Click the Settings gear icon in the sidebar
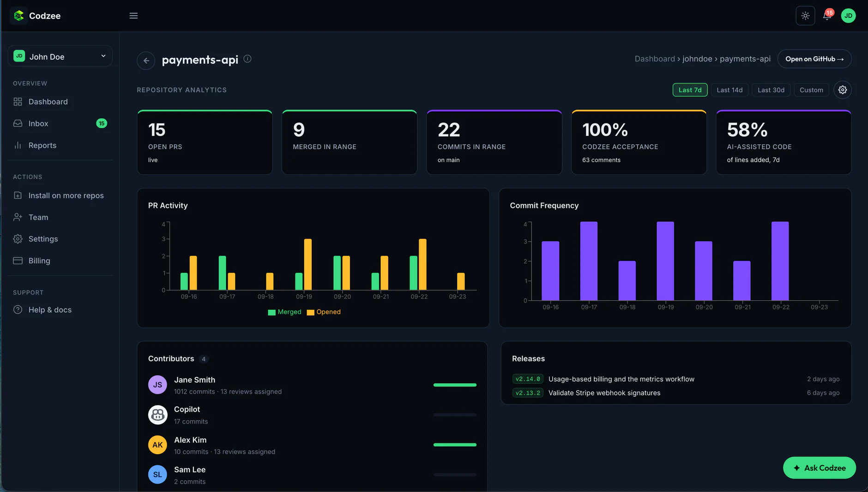Image resolution: width=868 pixels, height=492 pixels. [18, 239]
